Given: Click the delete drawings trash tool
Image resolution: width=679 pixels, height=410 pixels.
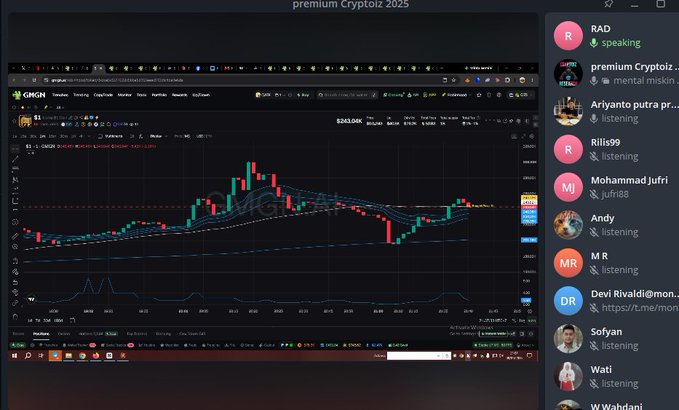Looking at the screenshot, I should point(15,316).
